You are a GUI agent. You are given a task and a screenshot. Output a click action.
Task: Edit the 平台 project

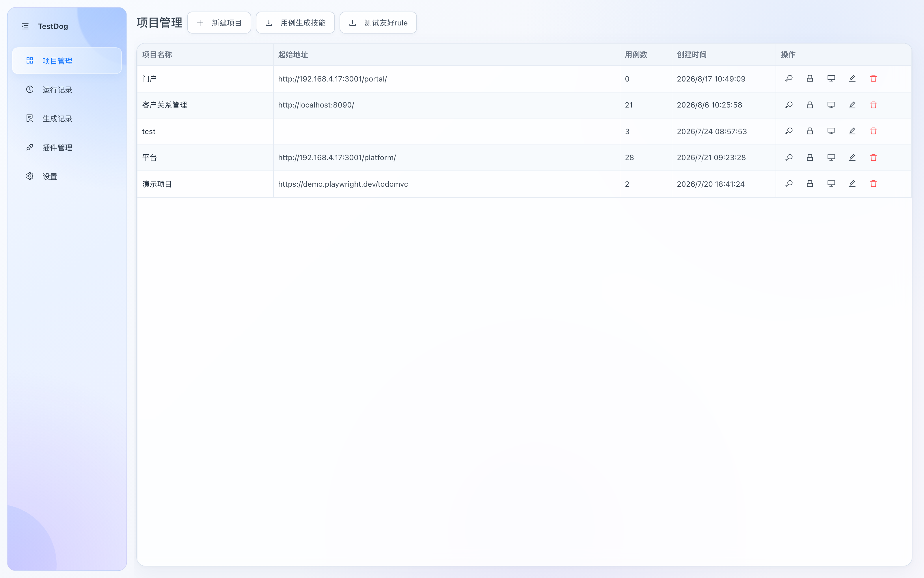tap(852, 158)
